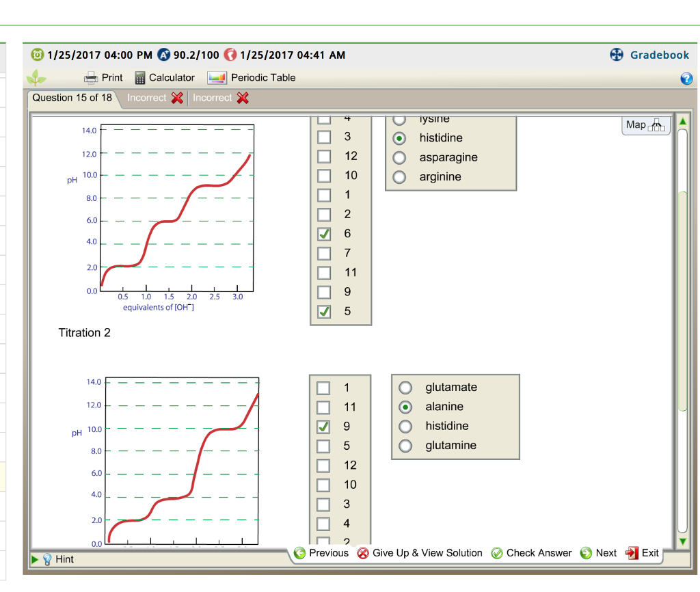Switch to Question 15 of 18 tab

pyautogui.click(x=72, y=98)
